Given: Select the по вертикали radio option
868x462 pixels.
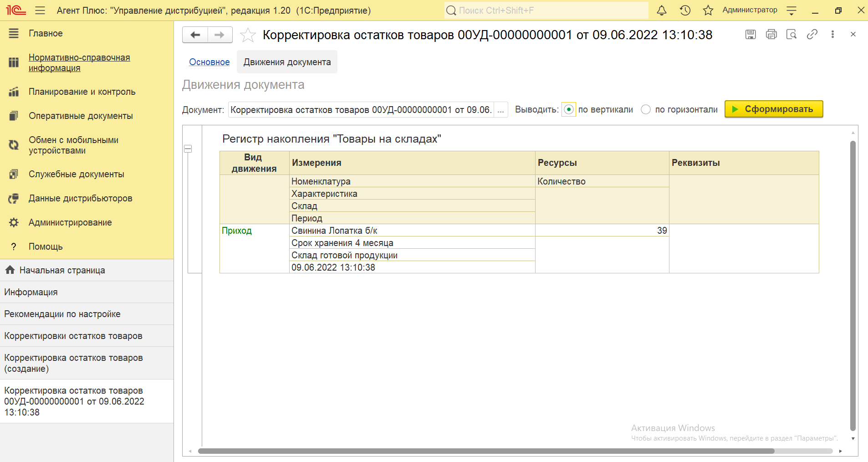Looking at the screenshot, I should pos(569,109).
